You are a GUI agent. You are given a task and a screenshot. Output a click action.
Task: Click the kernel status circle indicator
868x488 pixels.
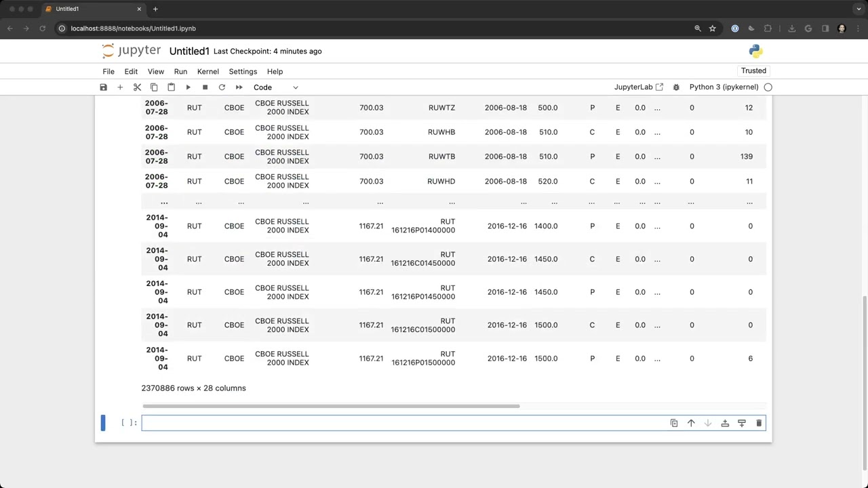768,87
